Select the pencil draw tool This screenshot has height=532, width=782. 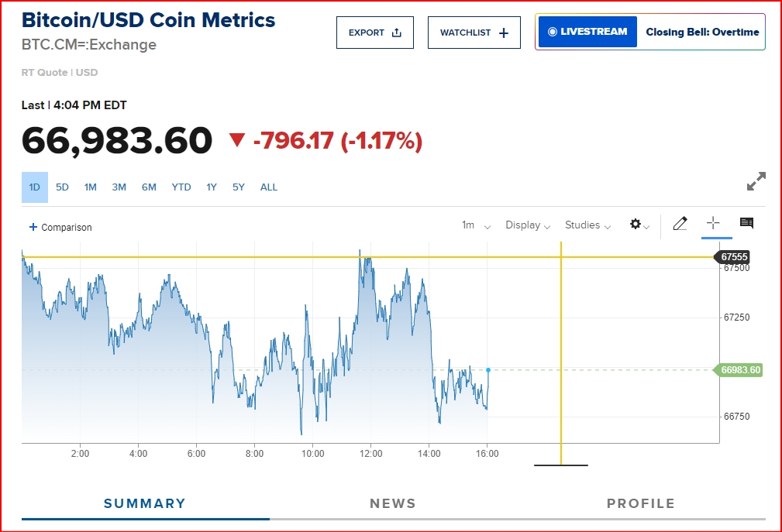680,224
